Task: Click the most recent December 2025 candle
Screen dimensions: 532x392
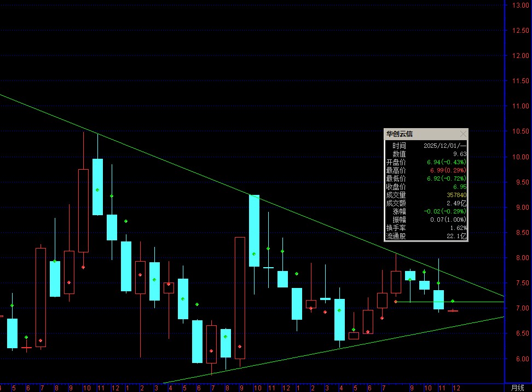Action: pyautogui.click(x=453, y=310)
